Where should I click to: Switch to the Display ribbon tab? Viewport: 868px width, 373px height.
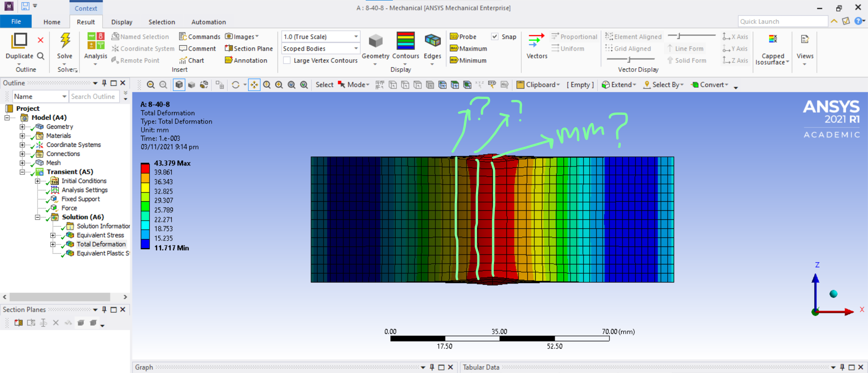pyautogui.click(x=122, y=22)
